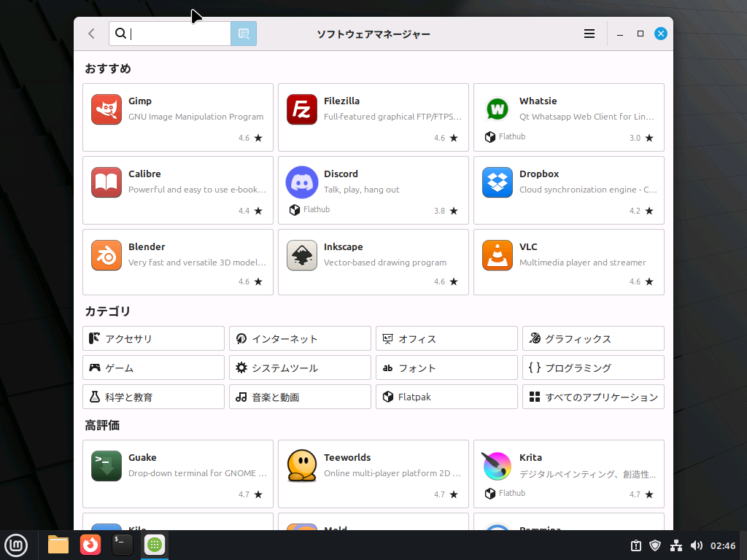Open the プログラミング category

(593, 368)
